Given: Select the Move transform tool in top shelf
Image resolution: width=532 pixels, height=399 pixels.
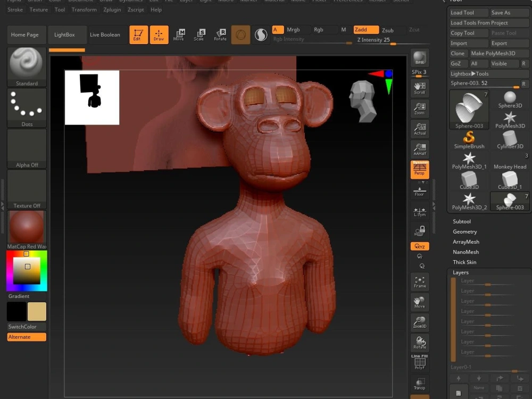Looking at the screenshot, I should tap(179, 35).
